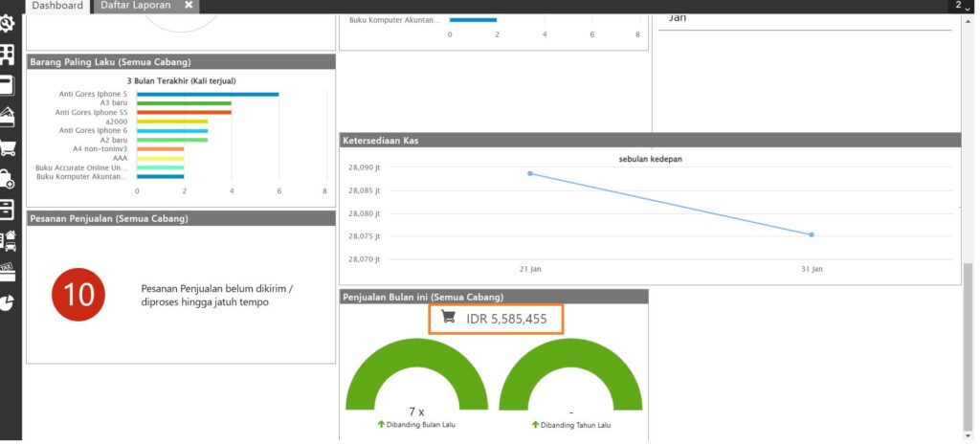Click the red 10 pending orders badge
This screenshot has width=980, height=445.
[x=78, y=294]
